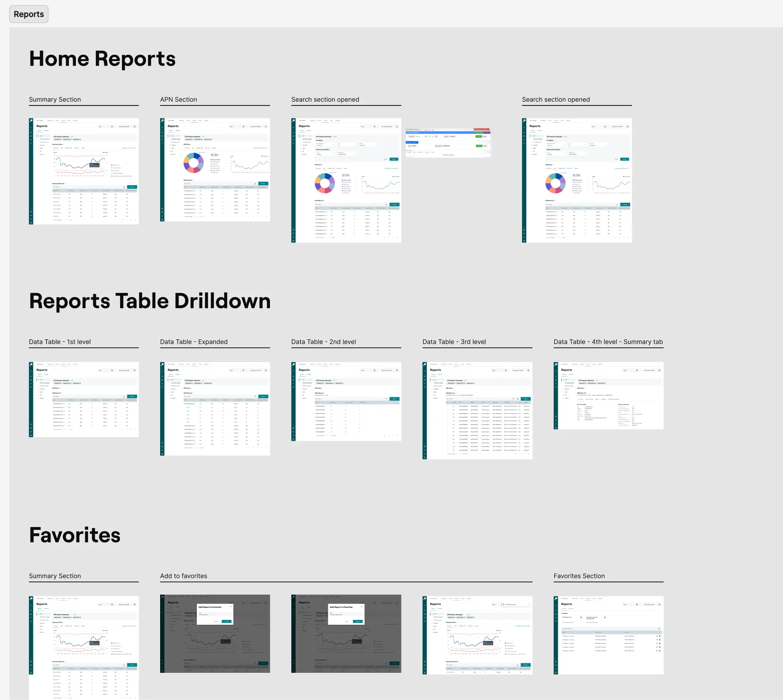Click the Reports page button

click(29, 14)
